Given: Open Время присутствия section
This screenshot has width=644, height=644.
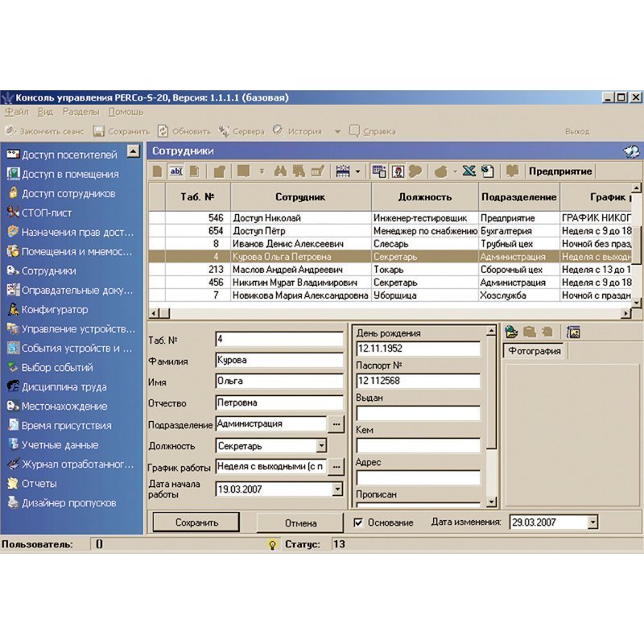Looking at the screenshot, I should (59, 425).
